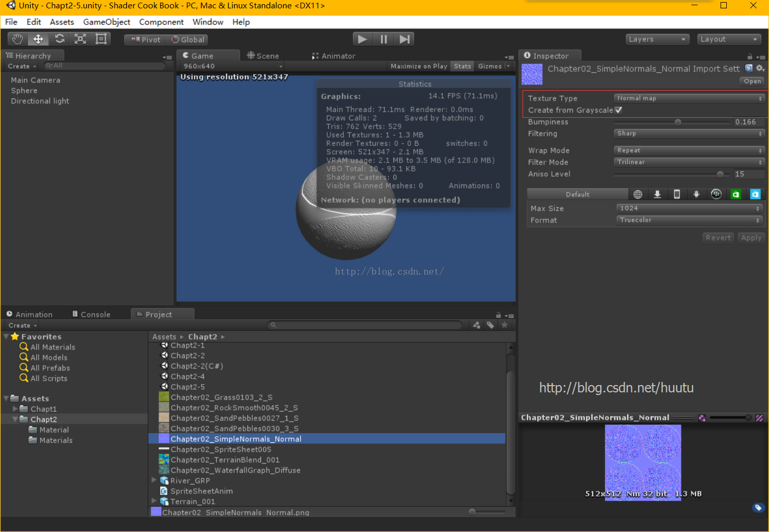The image size is (769, 532).
Task: Expand the River_GRP asset
Action: 154,480
